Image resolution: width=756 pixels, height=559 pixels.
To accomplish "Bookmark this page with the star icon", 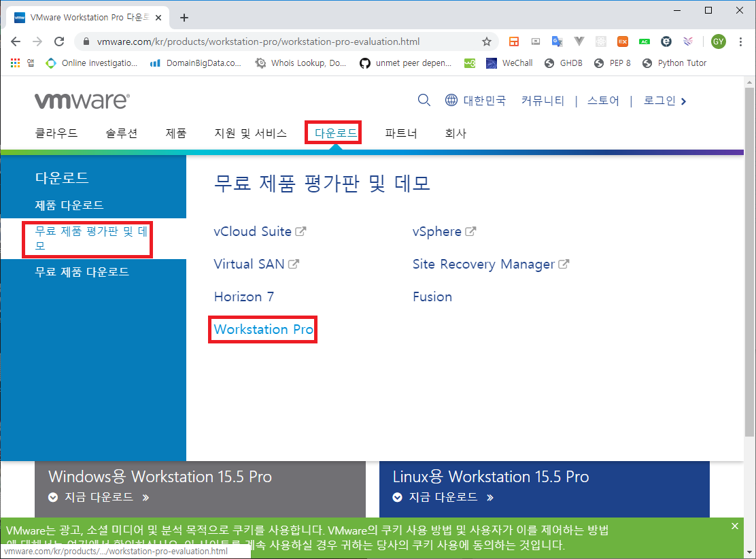I will coord(487,41).
